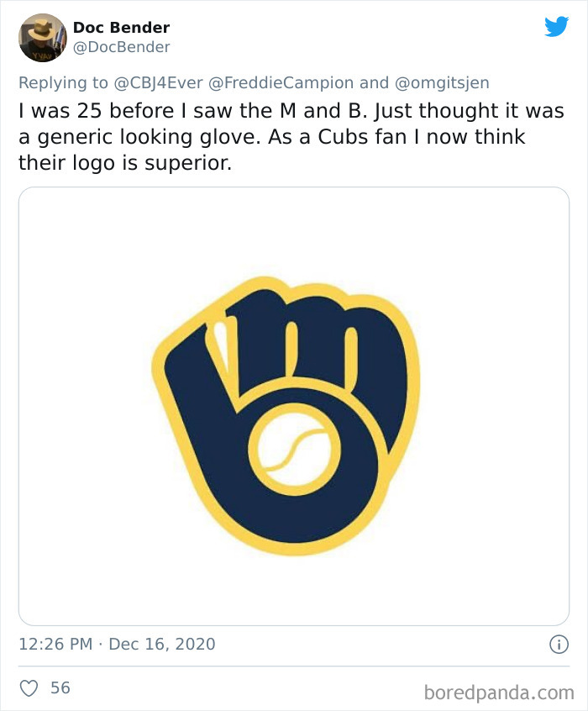Click the heart icon to like the tweet
This screenshot has height=711, width=588.
(29, 686)
